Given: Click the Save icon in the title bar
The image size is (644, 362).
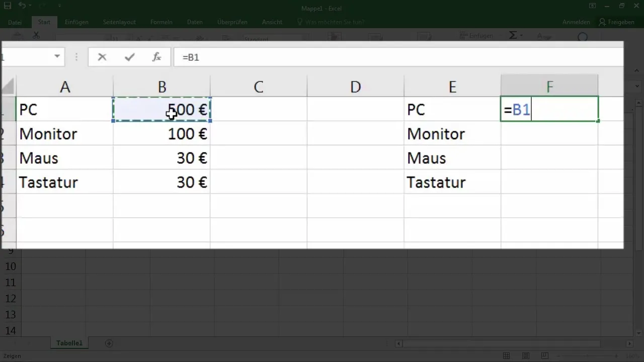Looking at the screenshot, I should point(8,6).
